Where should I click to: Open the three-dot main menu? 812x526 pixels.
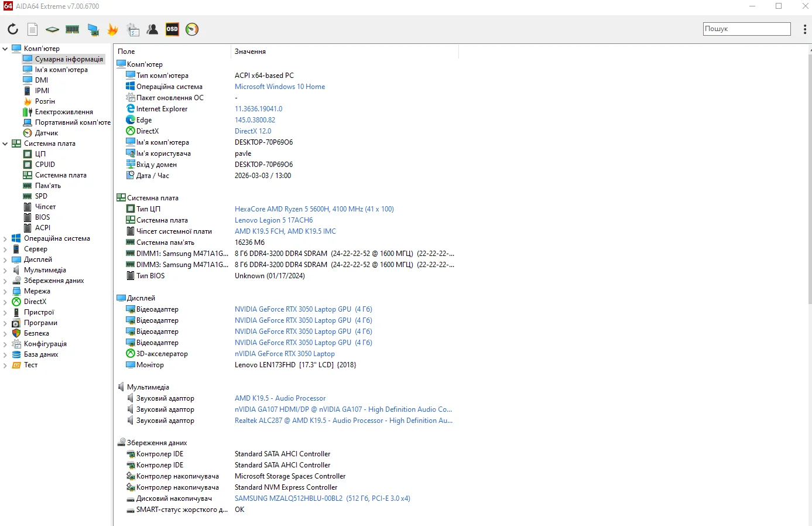point(805,29)
